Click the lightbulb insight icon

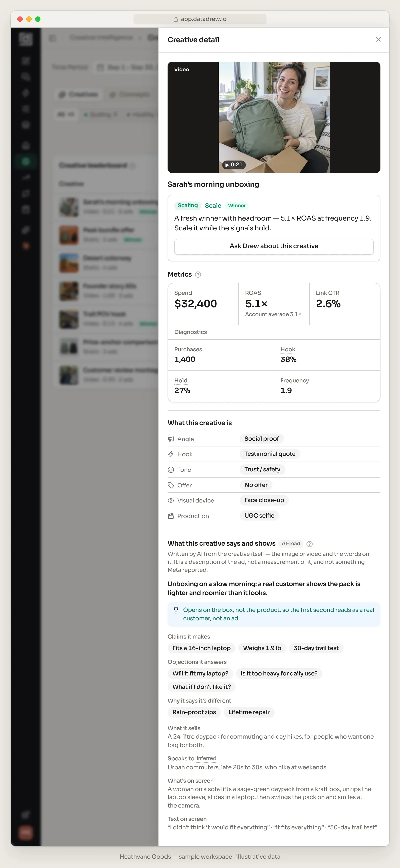[176, 610]
